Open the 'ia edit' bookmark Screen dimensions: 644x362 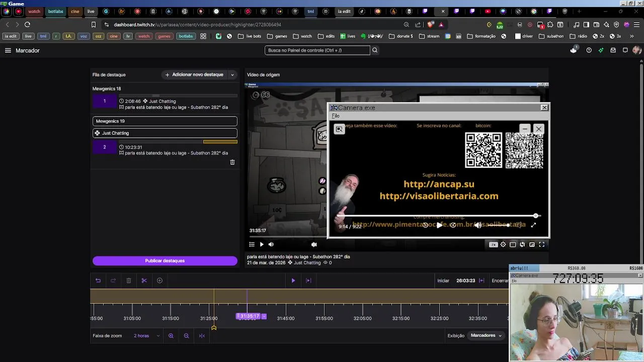click(11, 36)
